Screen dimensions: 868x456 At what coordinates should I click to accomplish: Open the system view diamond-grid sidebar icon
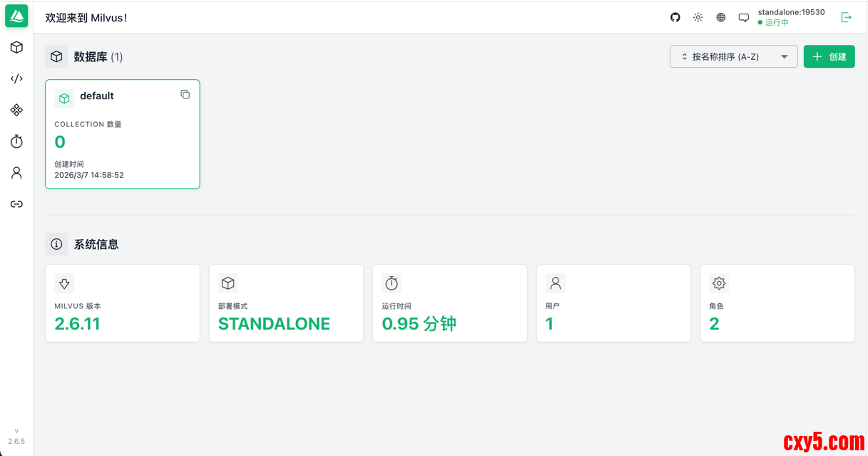tap(16, 110)
